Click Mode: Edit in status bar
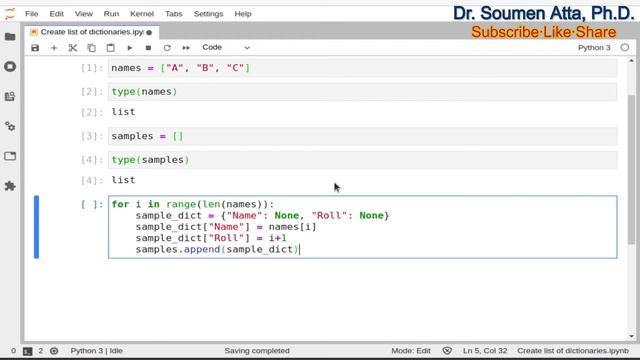 point(411,351)
